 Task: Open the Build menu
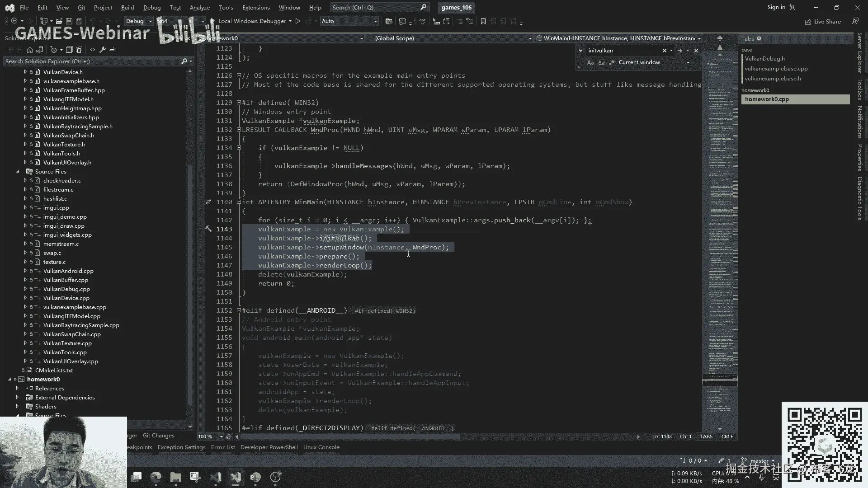127,8
